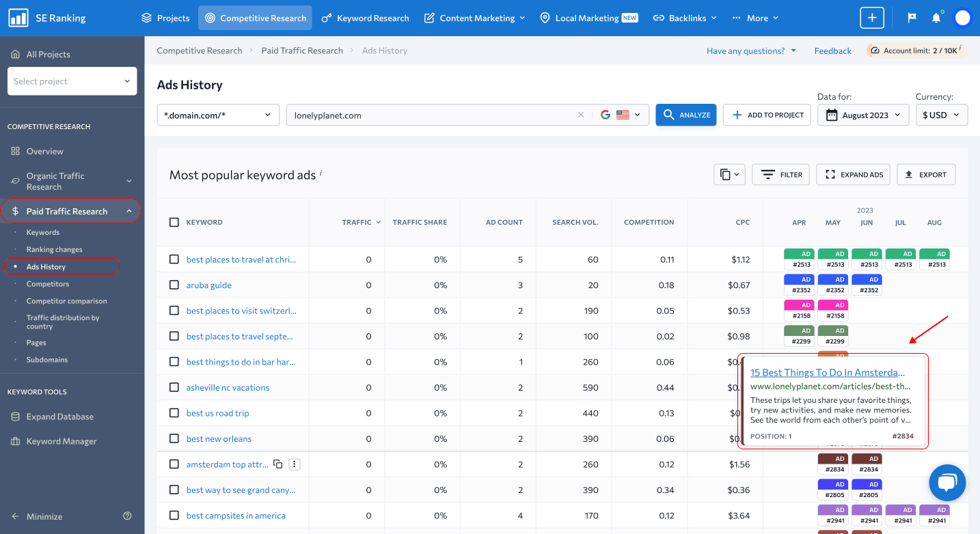Click the calendar icon in the August 2023 selector
The width and height of the screenshot is (980, 534).
(x=832, y=115)
